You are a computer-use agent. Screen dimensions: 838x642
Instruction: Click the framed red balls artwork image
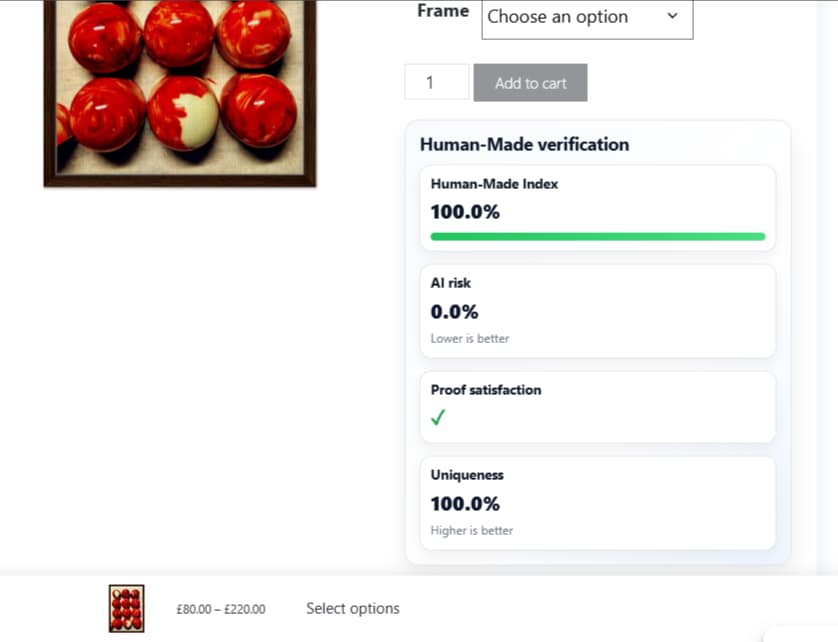tap(180, 92)
